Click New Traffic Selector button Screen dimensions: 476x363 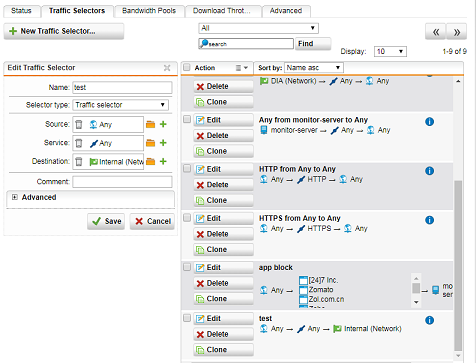click(x=64, y=31)
